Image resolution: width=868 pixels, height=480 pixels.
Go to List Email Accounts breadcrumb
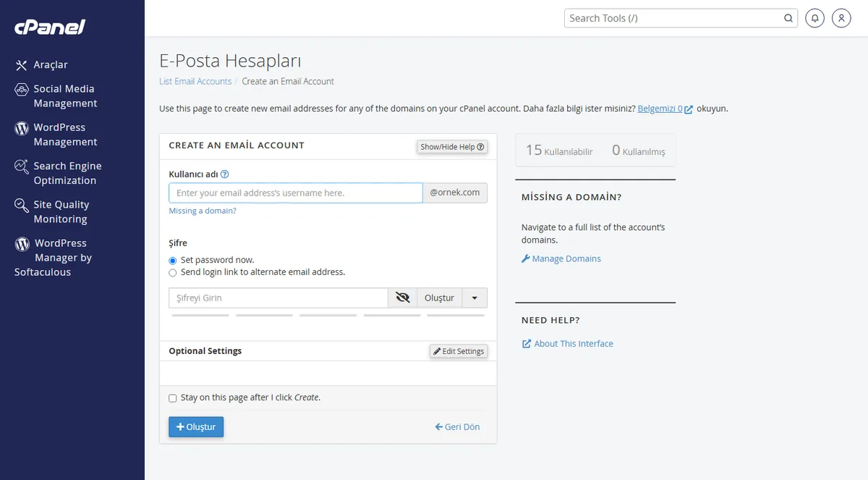(x=195, y=81)
